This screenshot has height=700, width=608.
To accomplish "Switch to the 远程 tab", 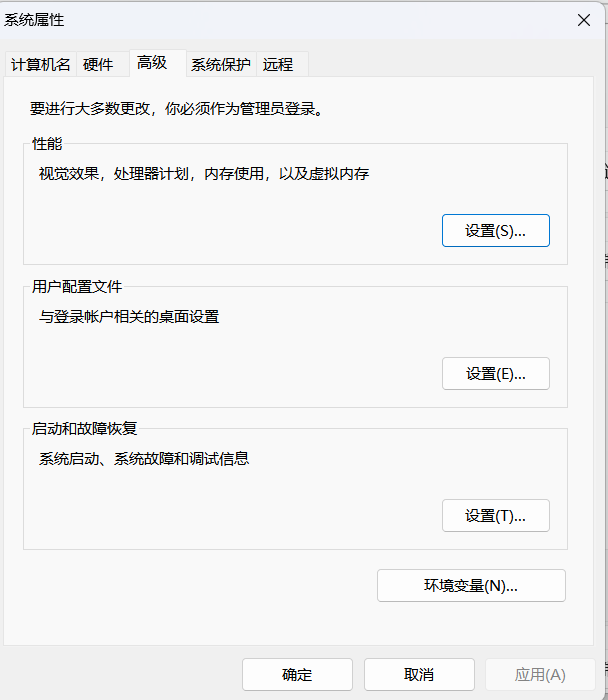I will (282, 65).
